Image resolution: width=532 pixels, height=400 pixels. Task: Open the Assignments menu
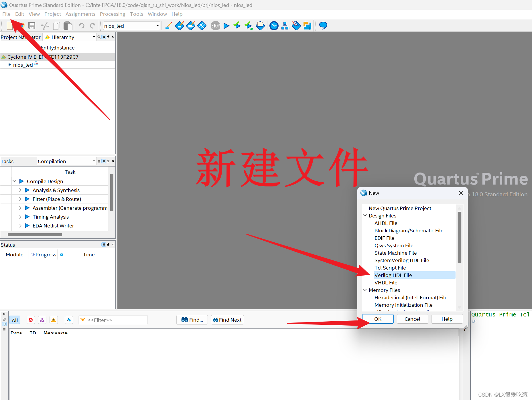tap(80, 14)
